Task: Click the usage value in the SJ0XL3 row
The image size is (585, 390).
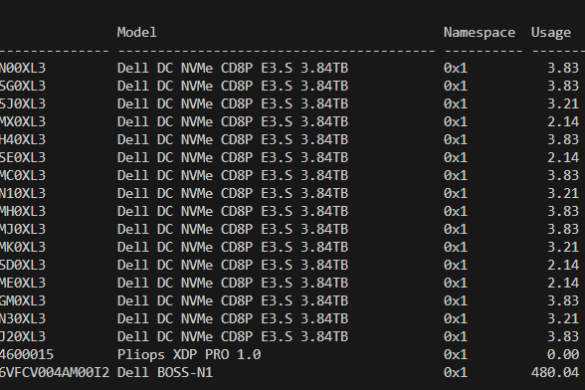Action: [x=563, y=104]
